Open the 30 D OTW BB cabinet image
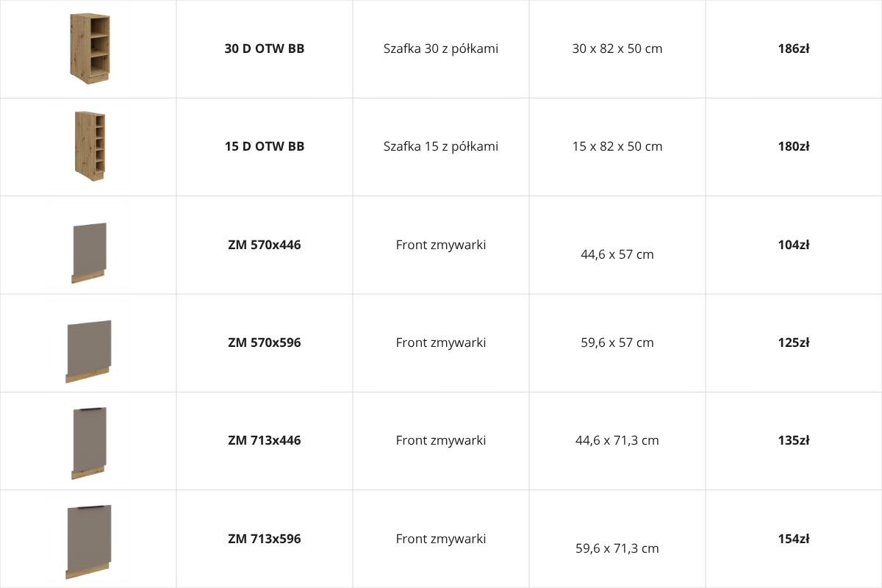The image size is (882, 588). click(x=90, y=49)
